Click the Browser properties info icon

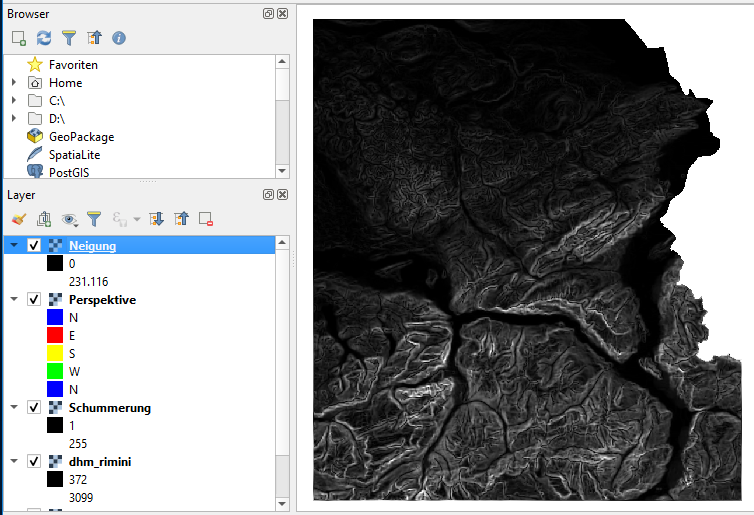[119, 38]
